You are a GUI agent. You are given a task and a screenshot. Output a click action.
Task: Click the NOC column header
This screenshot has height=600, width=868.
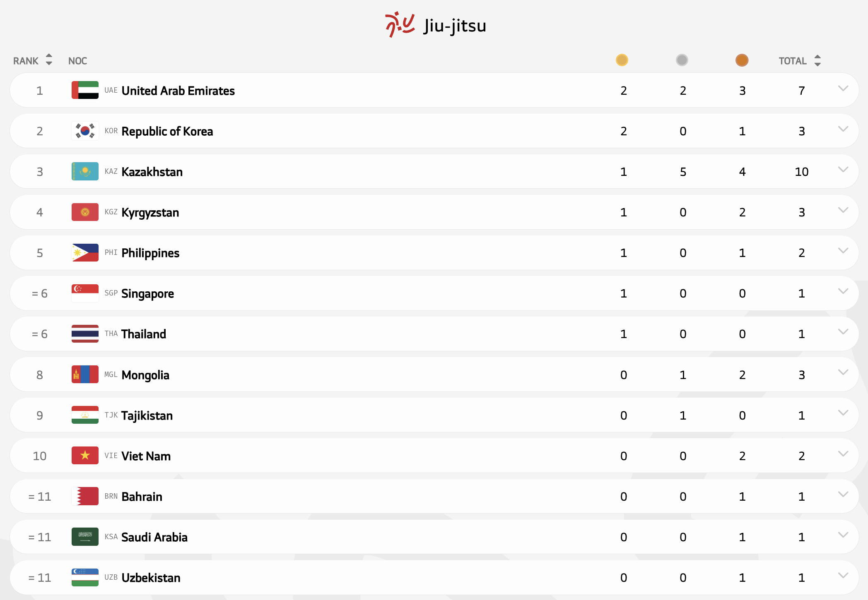(x=77, y=61)
